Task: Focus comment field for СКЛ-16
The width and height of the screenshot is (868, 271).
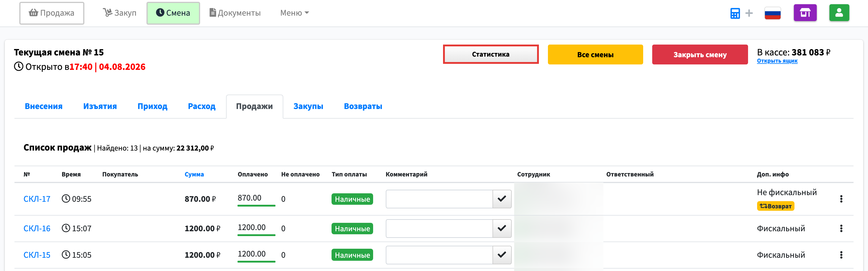Action: click(439, 229)
